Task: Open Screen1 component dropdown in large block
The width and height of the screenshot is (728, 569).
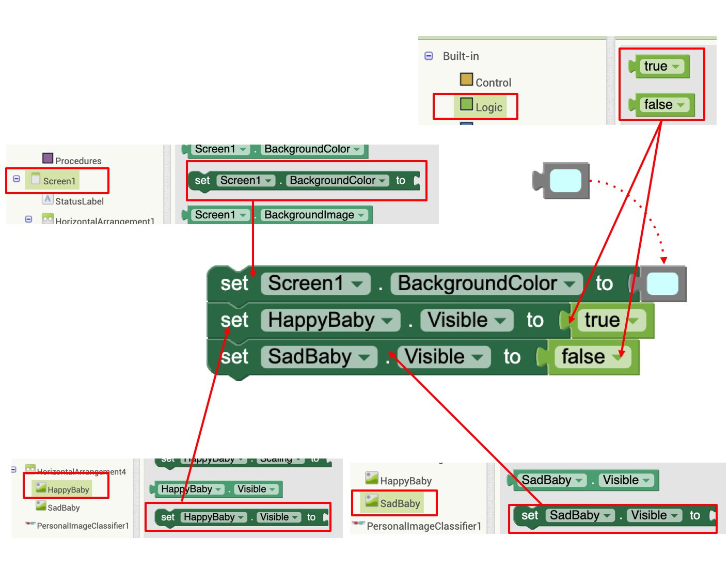Action: point(357,284)
